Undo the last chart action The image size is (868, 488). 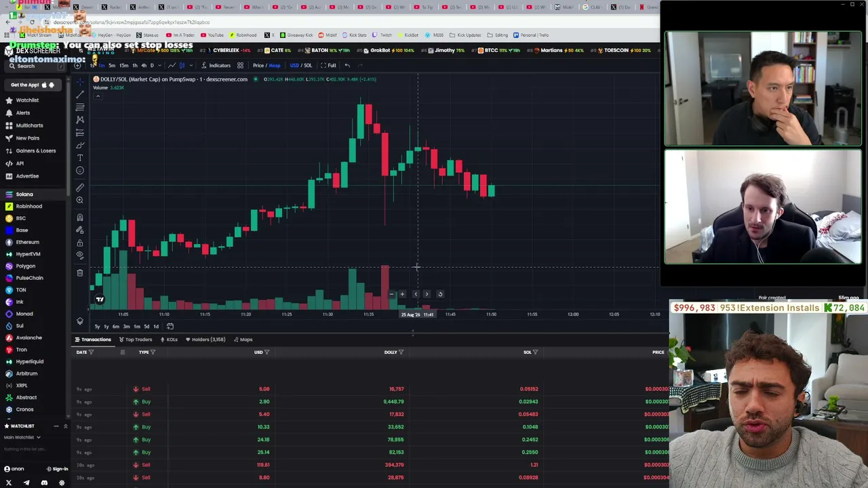click(347, 65)
